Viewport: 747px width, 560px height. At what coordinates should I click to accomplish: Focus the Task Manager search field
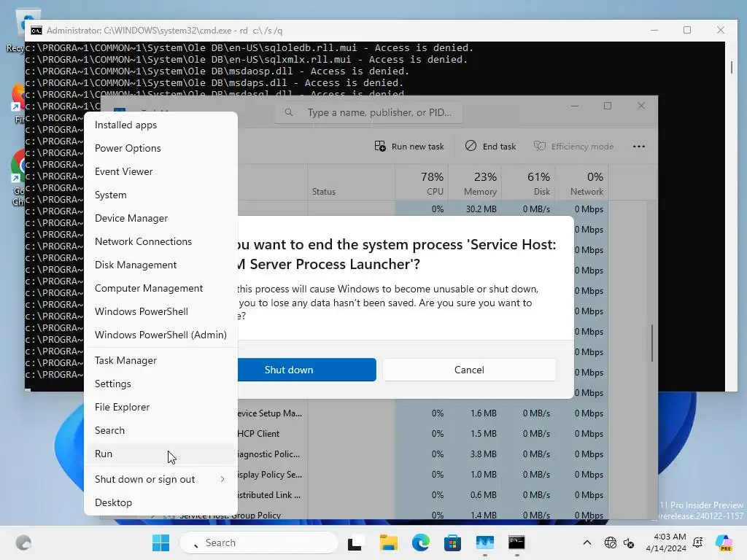[x=368, y=113]
